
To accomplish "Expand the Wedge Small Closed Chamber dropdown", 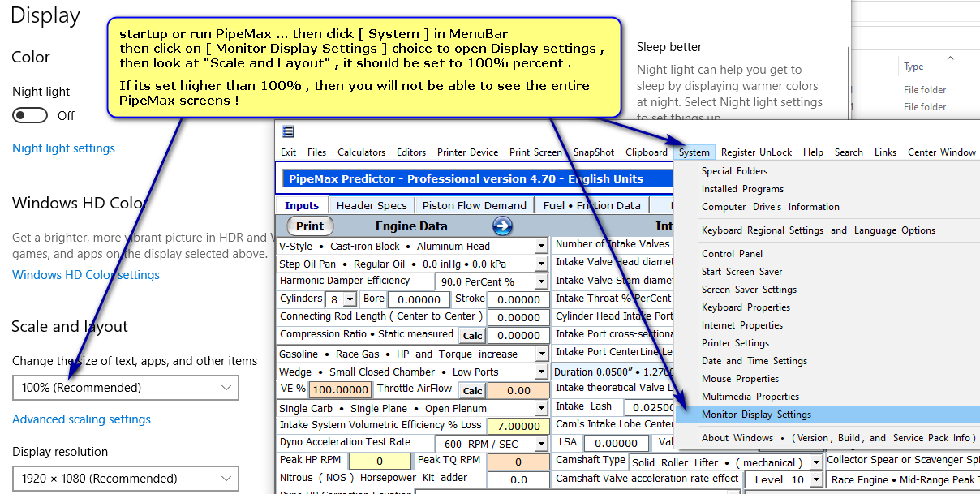I will (541, 372).
